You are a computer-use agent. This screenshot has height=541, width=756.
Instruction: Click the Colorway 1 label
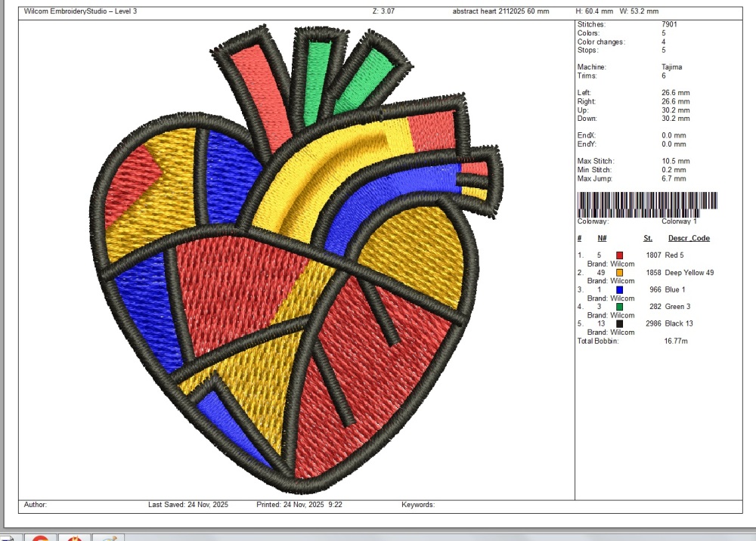click(x=679, y=221)
